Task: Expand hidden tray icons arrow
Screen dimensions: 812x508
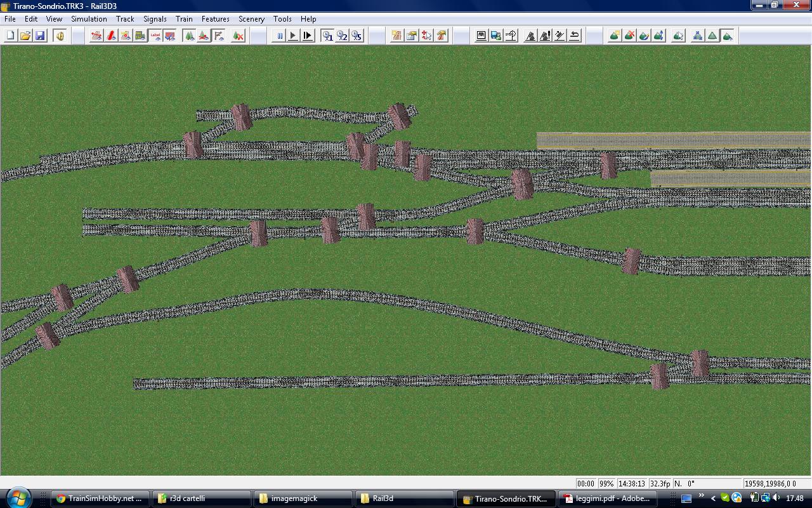Action: (x=713, y=498)
